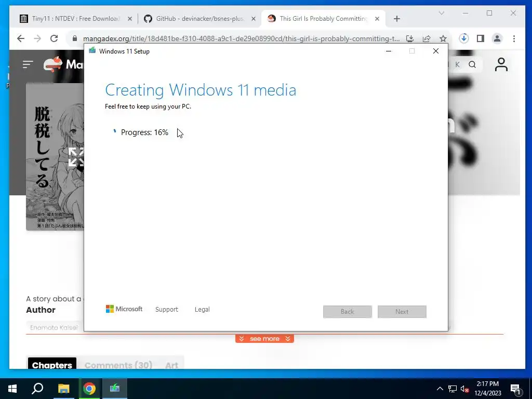The image size is (532, 399).
Task: Click the Legal link in Setup
Action: click(x=202, y=310)
